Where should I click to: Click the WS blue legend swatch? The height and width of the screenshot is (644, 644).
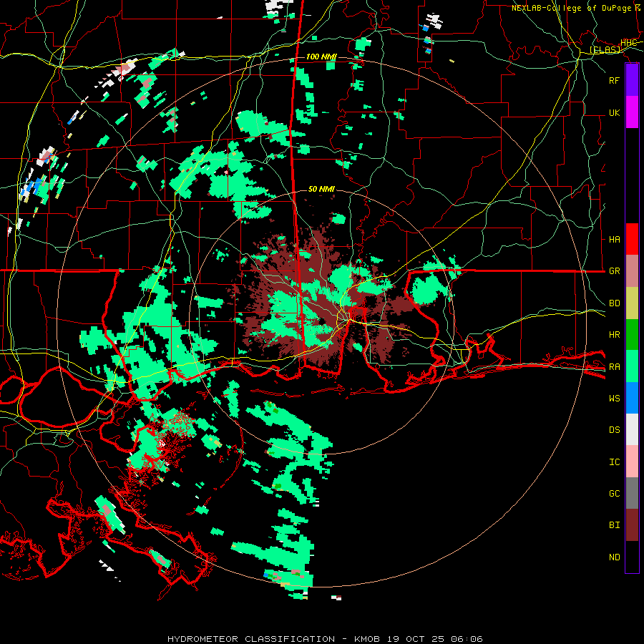click(632, 398)
